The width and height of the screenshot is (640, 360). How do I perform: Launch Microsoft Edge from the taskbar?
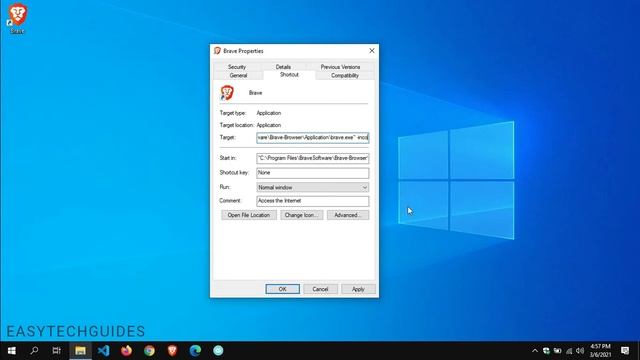pyautogui.click(x=195, y=351)
